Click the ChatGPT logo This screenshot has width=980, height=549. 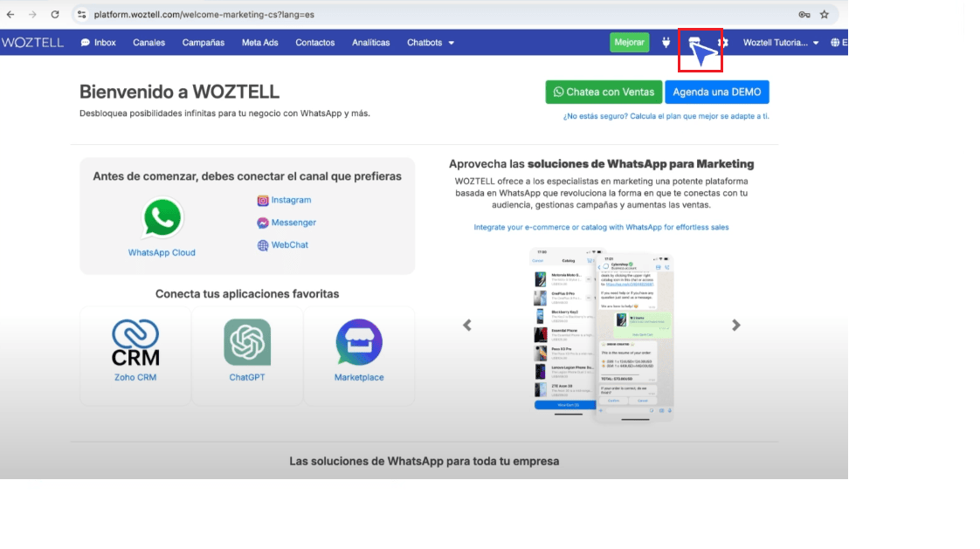(247, 342)
